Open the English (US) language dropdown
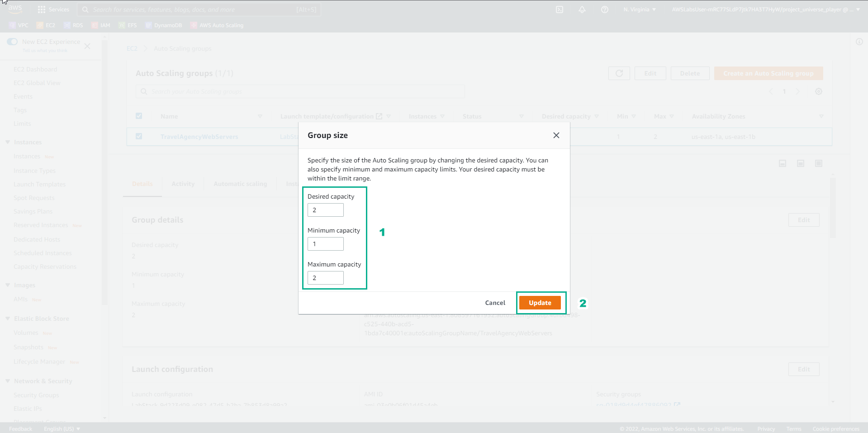The image size is (868, 433). (62, 428)
